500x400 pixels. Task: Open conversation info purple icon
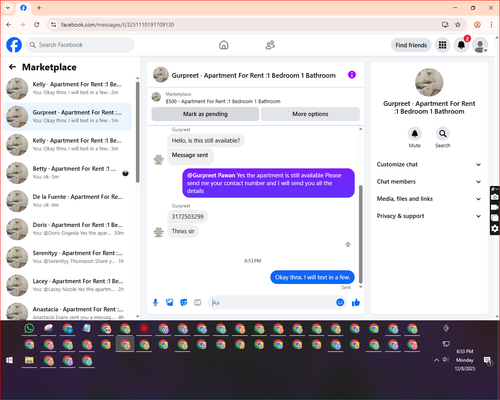click(x=352, y=75)
